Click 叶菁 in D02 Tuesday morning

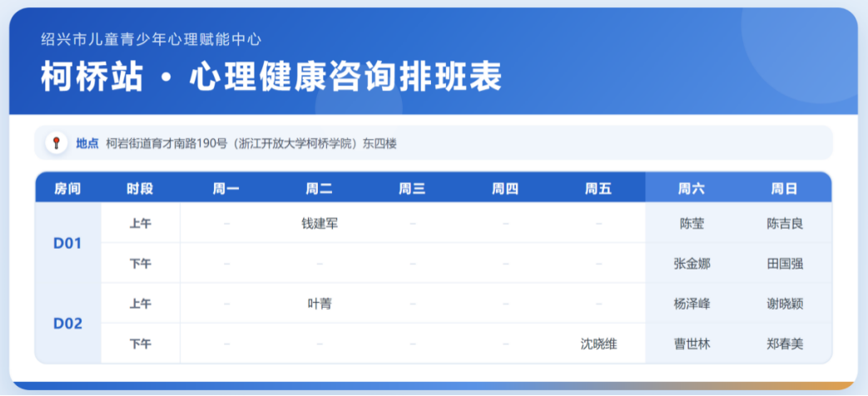tap(320, 304)
